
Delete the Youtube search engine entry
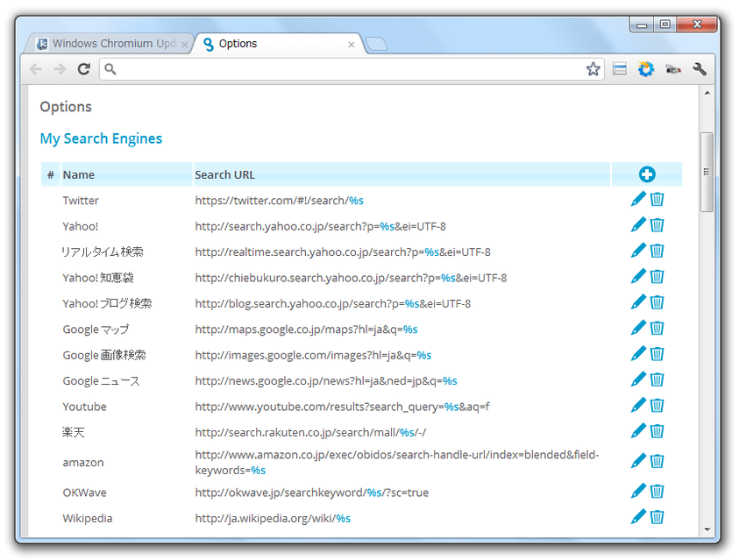tap(657, 405)
